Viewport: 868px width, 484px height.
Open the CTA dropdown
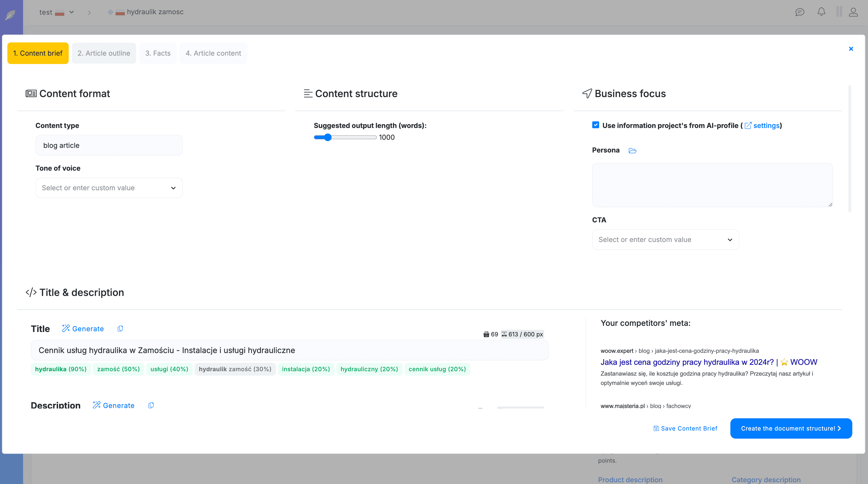[666, 240]
